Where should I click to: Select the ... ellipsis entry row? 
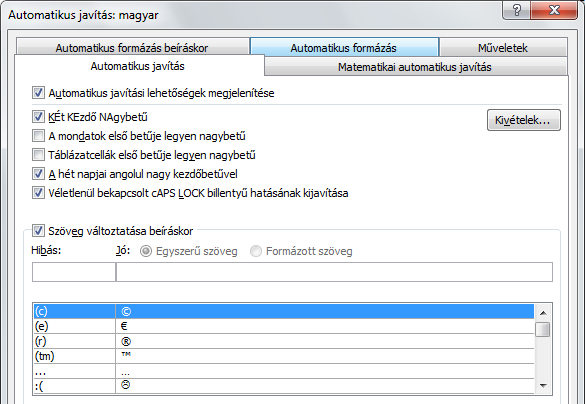(284, 371)
